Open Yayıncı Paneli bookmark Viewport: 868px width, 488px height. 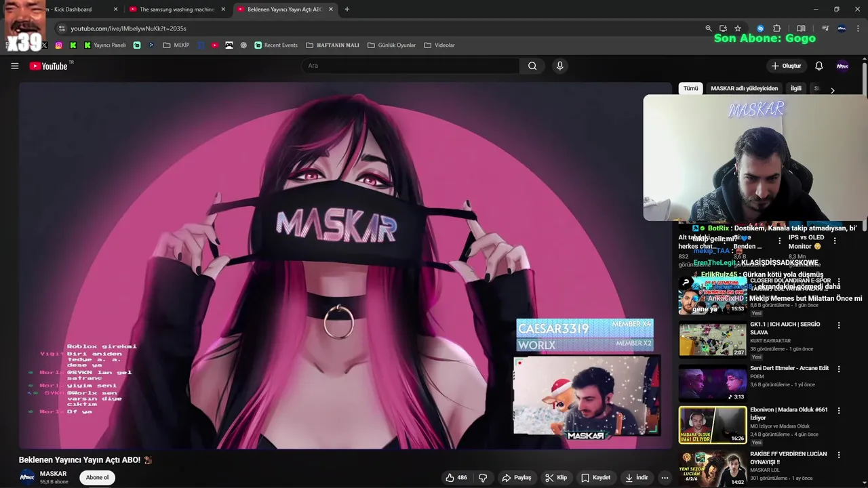pyautogui.click(x=105, y=45)
